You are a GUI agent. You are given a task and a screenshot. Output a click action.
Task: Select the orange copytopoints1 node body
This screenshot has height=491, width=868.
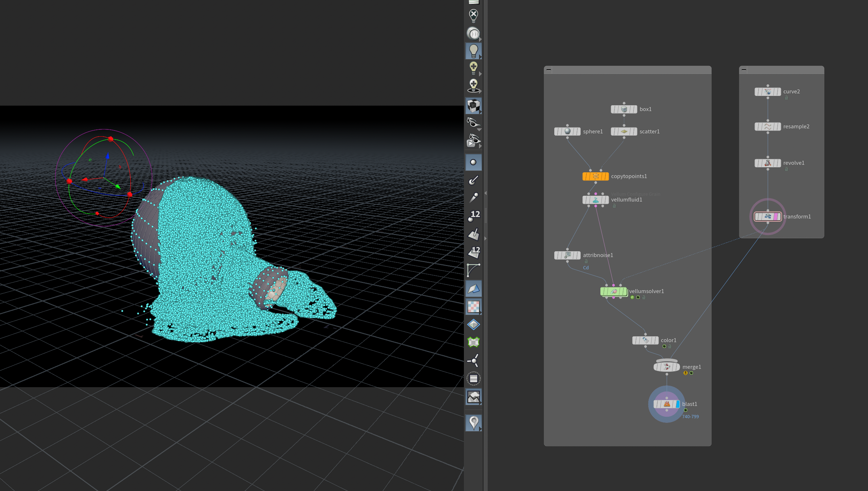[595, 176]
